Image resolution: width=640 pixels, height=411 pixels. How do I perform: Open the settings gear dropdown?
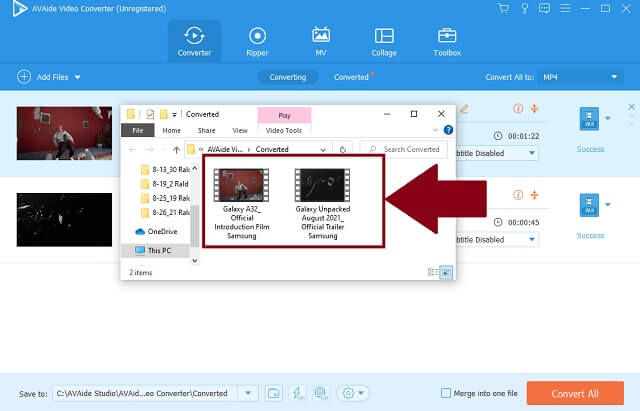pyautogui.click(x=353, y=393)
